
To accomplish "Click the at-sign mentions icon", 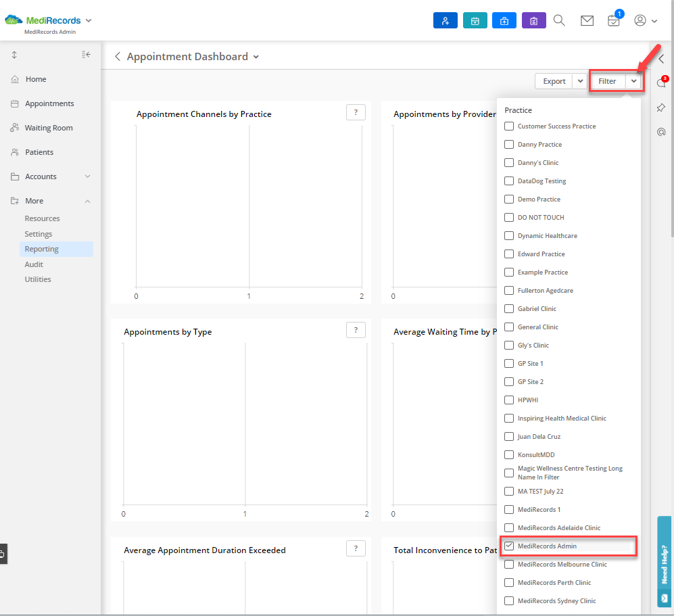I will [661, 132].
